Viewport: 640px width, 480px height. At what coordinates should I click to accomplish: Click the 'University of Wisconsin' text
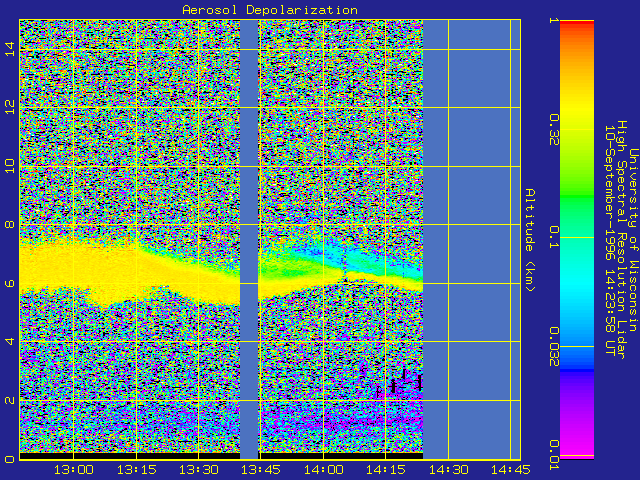[633, 240]
